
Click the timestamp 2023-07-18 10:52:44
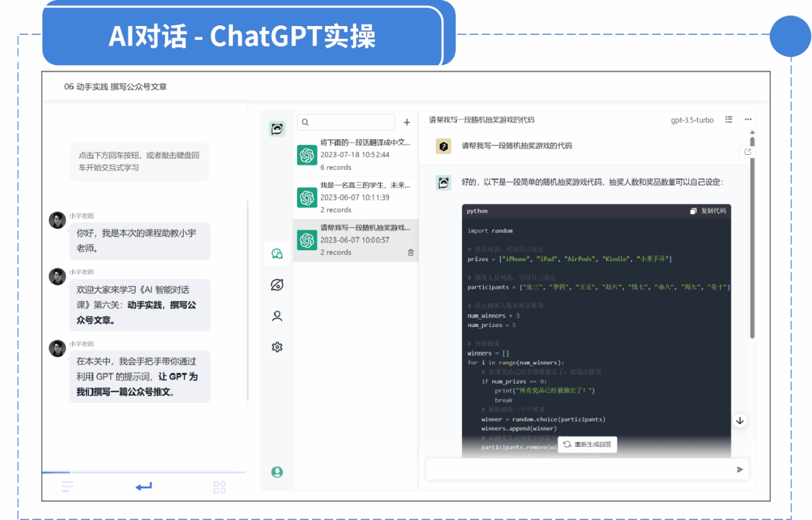click(355, 155)
